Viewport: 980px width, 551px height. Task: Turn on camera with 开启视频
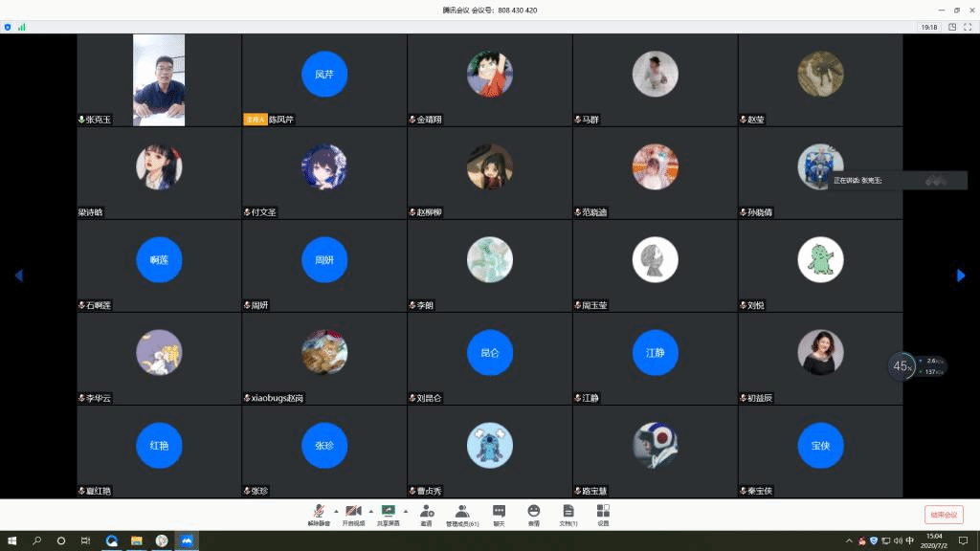[353, 515]
